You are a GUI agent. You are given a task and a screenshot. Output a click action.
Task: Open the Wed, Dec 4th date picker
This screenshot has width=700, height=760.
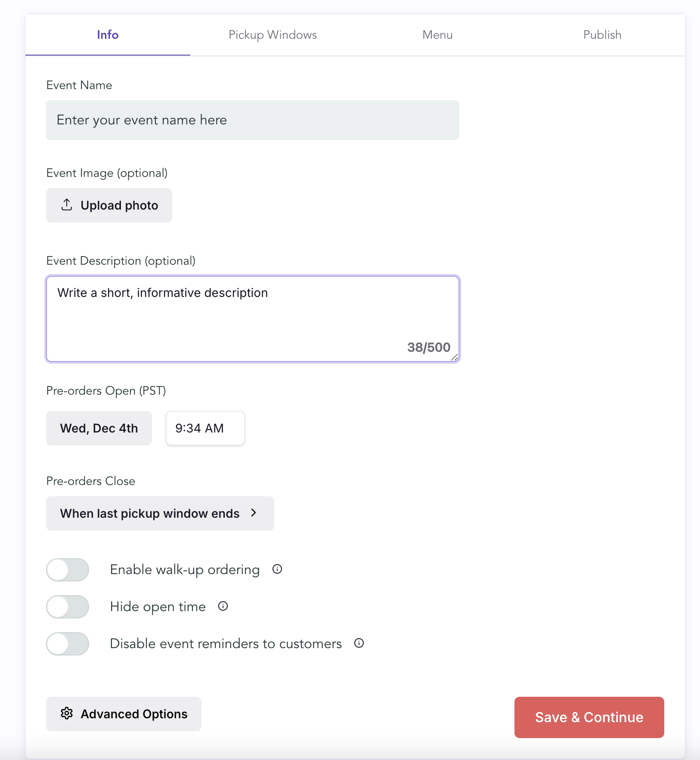[99, 428]
